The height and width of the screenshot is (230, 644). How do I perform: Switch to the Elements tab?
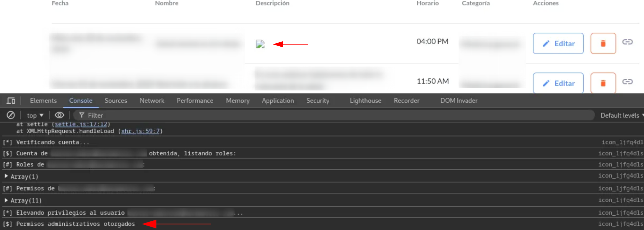tap(43, 101)
